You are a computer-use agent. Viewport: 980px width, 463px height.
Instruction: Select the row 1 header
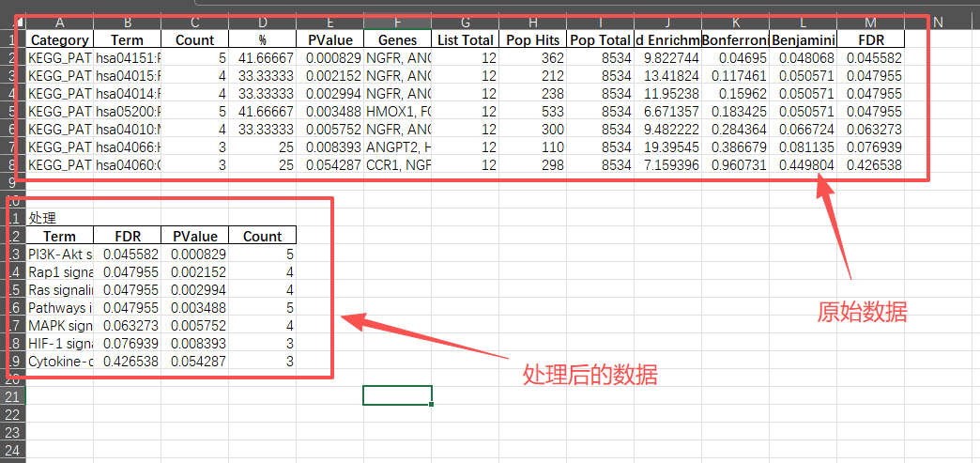(11, 39)
